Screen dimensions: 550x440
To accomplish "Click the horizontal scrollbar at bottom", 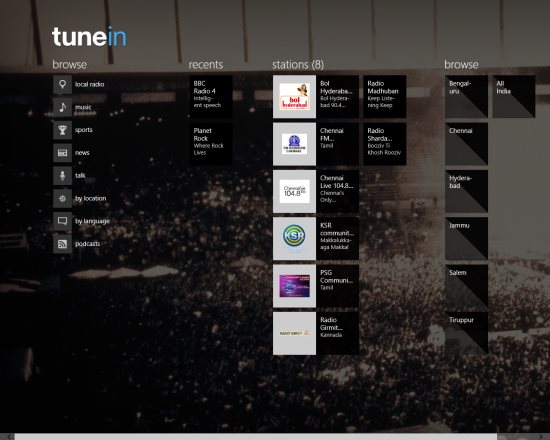I will [256, 436].
